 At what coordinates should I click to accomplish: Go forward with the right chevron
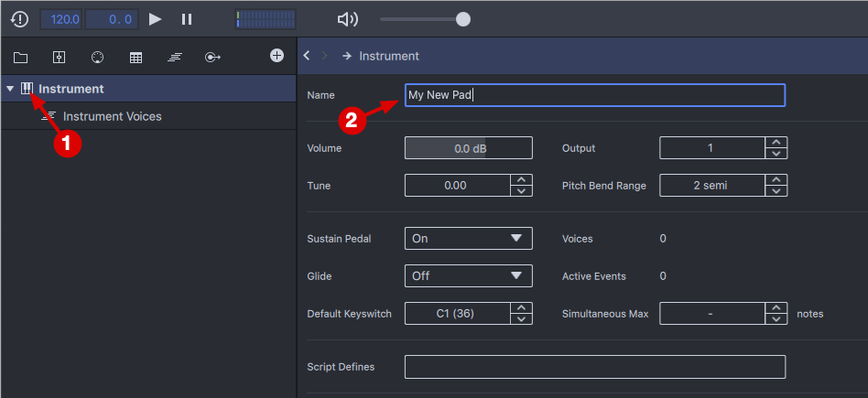(x=325, y=56)
